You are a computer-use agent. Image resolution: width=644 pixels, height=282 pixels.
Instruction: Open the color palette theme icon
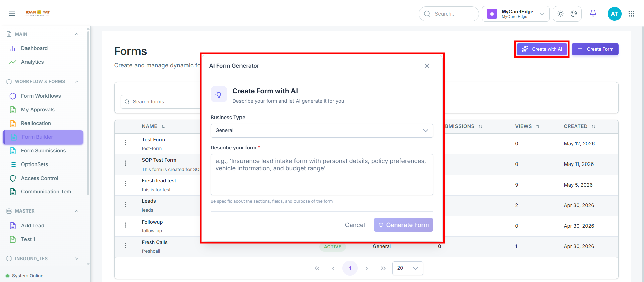(x=574, y=14)
